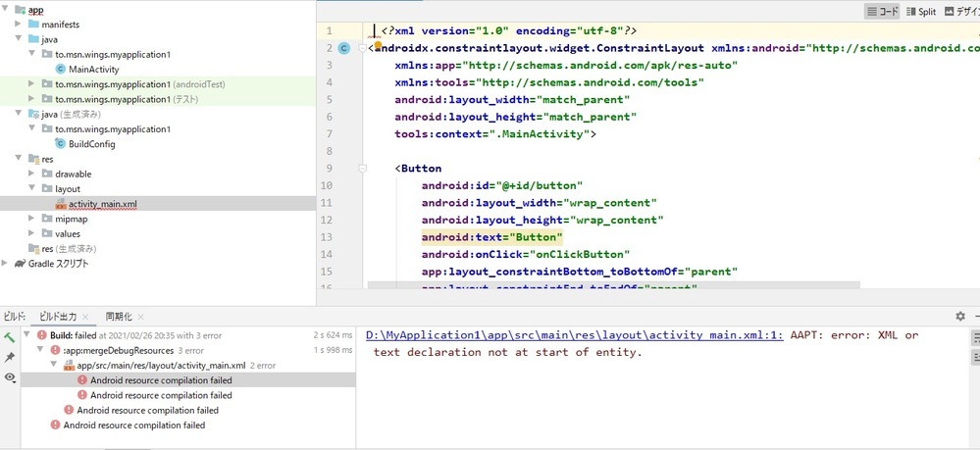Click the android:onClick="onClickButton" line
980x450 pixels.
pos(526,254)
